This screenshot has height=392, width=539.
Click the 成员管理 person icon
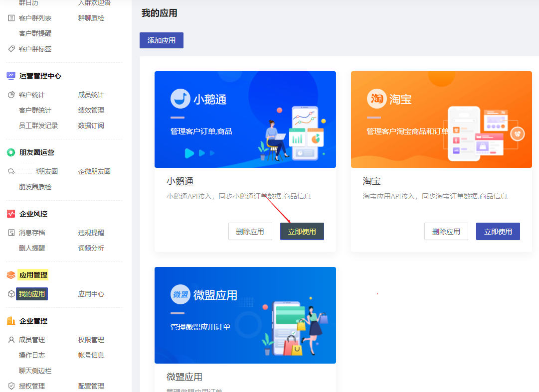(x=11, y=340)
